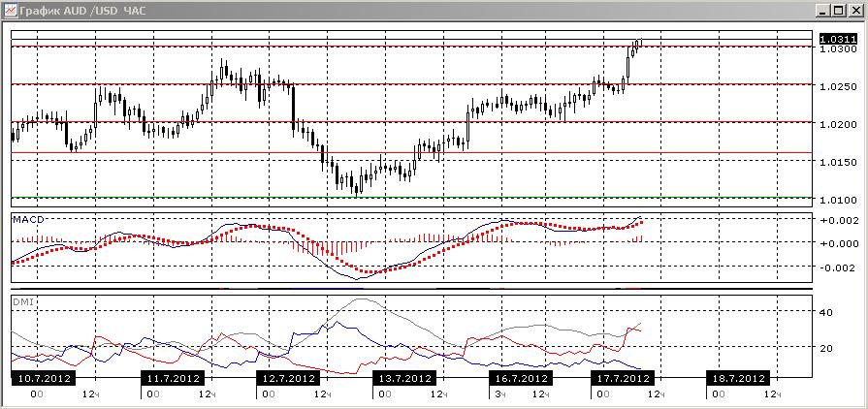
Task: Click the MACD indicator label
Action: click(28, 219)
